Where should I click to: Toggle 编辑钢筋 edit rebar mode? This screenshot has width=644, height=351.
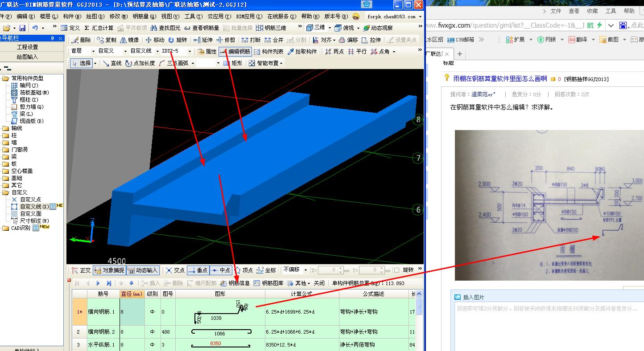click(235, 51)
